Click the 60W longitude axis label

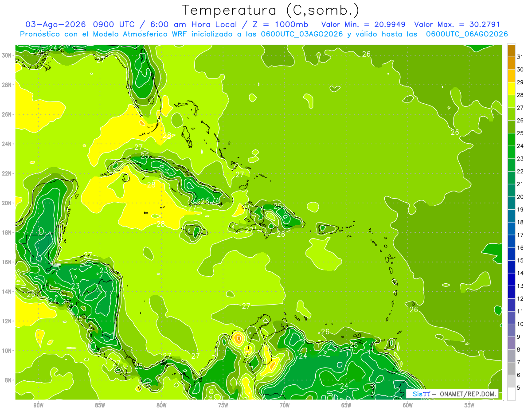408,405
